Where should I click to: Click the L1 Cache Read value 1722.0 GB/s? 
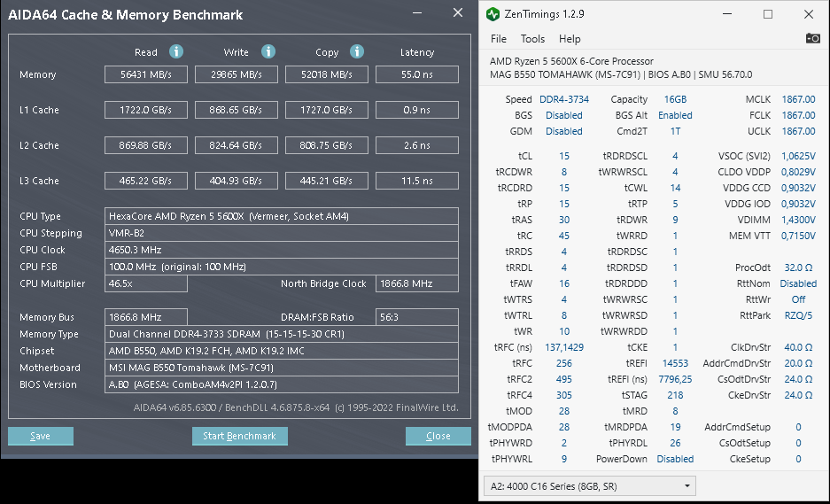point(146,110)
